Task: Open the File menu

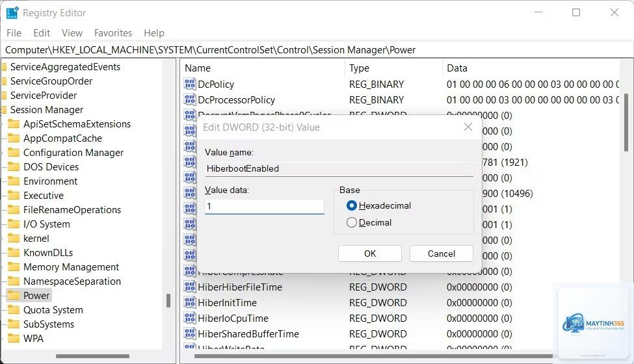Action: pyautogui.click(x=14, y=32)
